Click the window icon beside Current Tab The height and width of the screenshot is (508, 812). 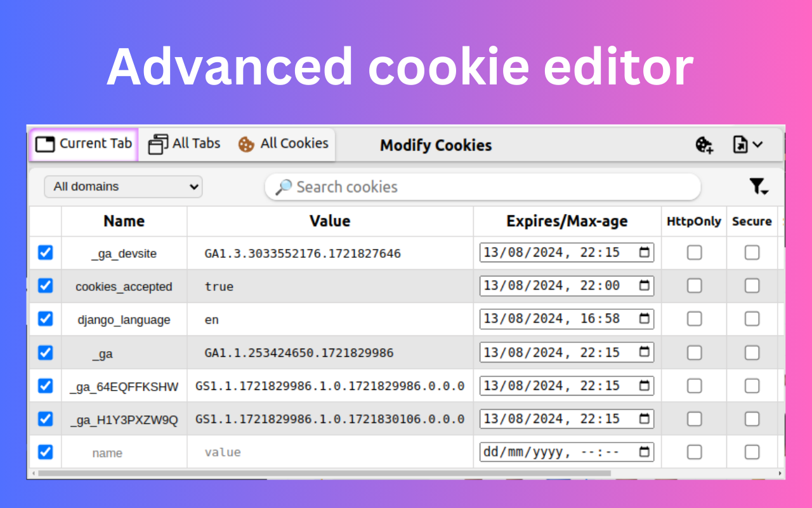44,144
